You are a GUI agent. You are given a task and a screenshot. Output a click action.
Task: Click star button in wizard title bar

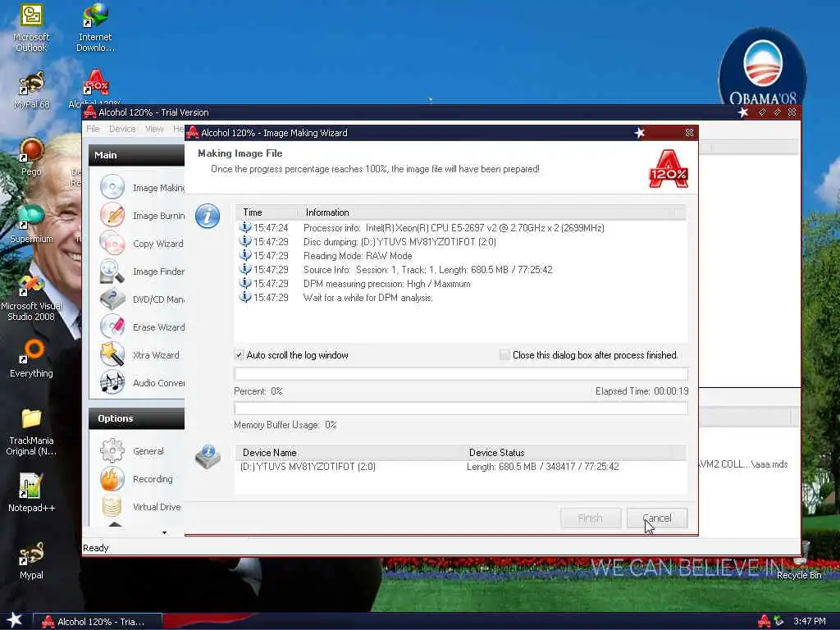click(640, 132)
